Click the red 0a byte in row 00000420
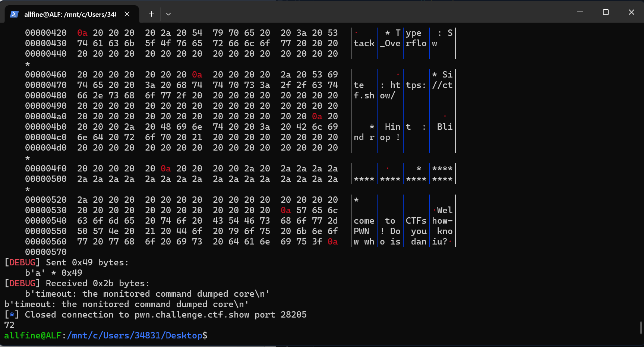This screenshot has height=347, width=644. coord(82,33)
